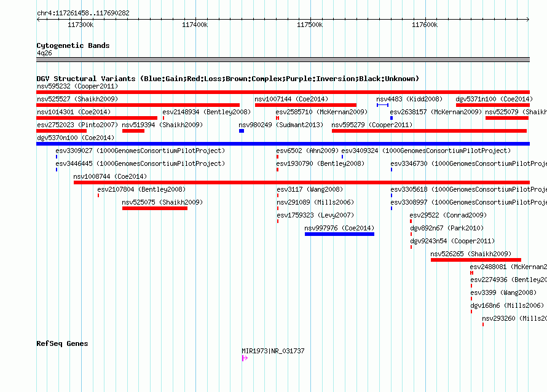547x392 pixels.
Task: Click the 117400k ruler position label
Action: point(195,25)
